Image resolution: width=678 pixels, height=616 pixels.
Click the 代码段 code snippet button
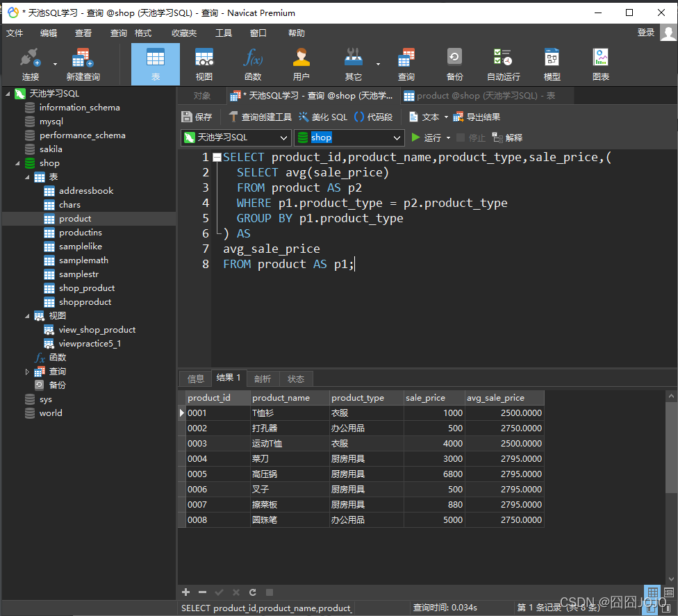pos(374,117)
